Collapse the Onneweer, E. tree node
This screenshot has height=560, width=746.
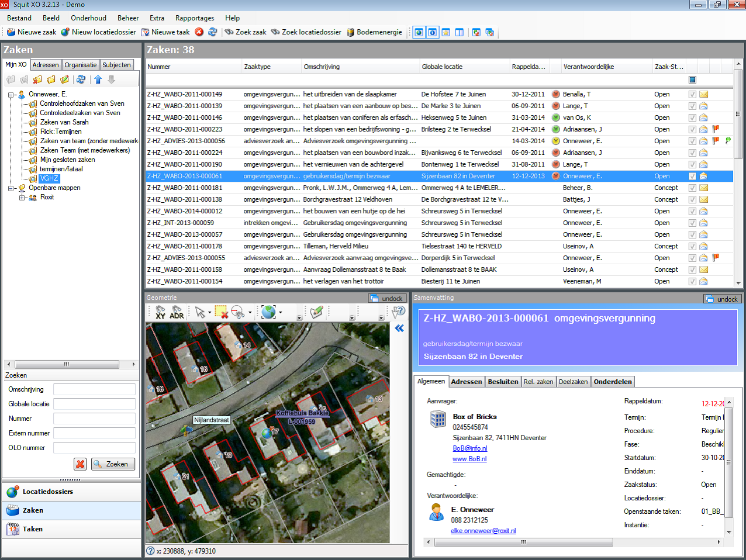coord(11,94)
